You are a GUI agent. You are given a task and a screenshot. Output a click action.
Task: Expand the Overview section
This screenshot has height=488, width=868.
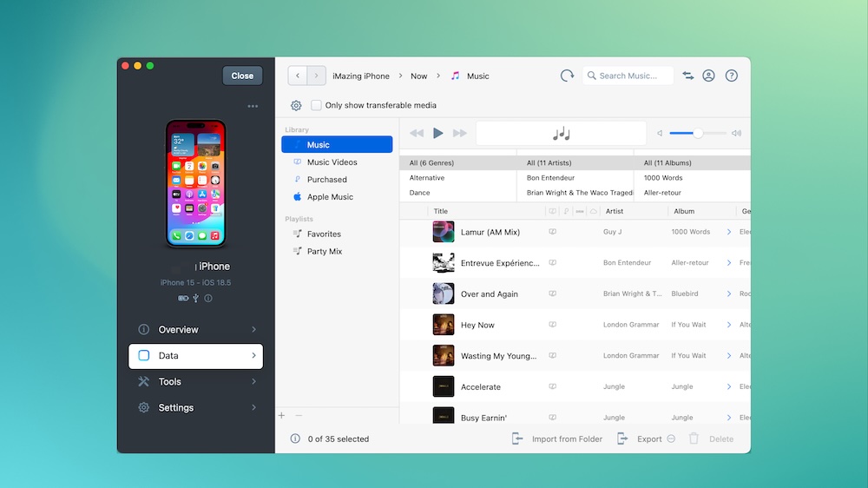tap(196, 330)
